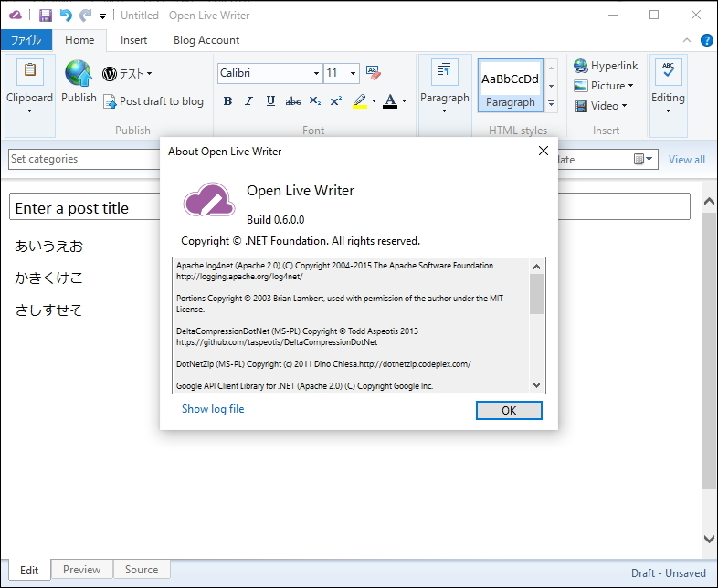The image size is (718, 588).
Task: Switch to the Insert ribbon tab
Action: 133,40
